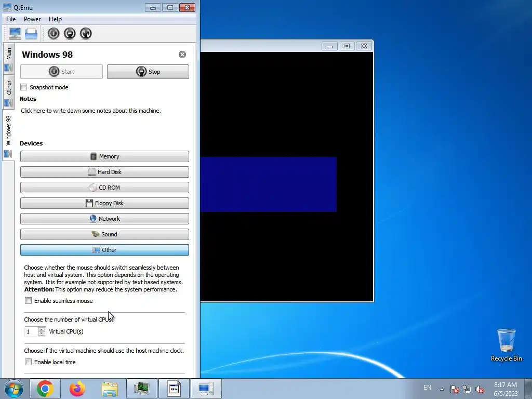Maximize the VM display window
The height and width of the screenshot is (399, 532).
(347, 46)
